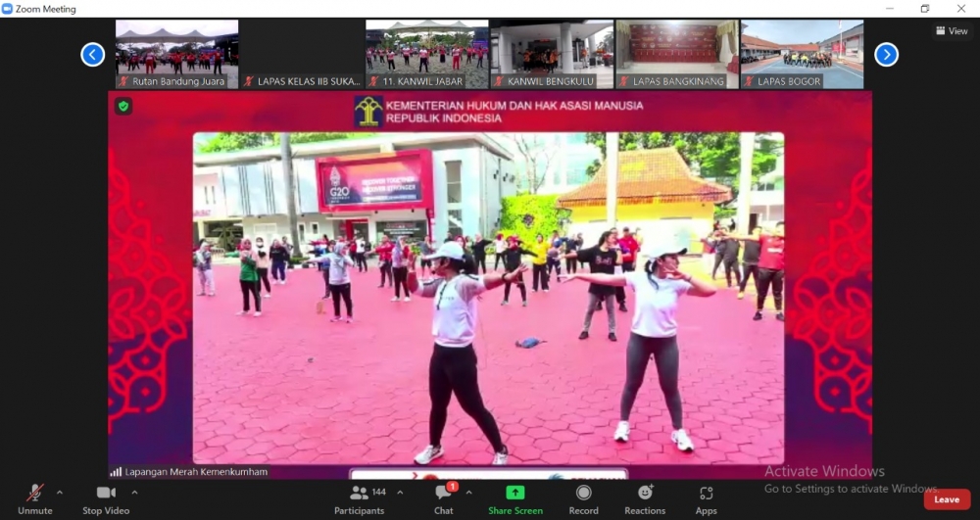Image resolution: width=980 pixels, height=520 pixels.
Task: Stop the video camera
Action: tap(106, 499)
